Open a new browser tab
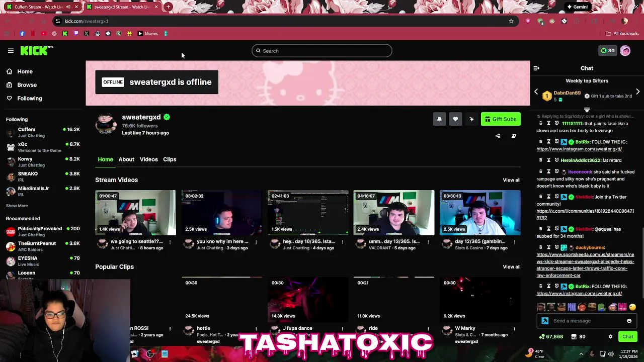The width and height of the screenshot is (644, 362). click(168, 7)
